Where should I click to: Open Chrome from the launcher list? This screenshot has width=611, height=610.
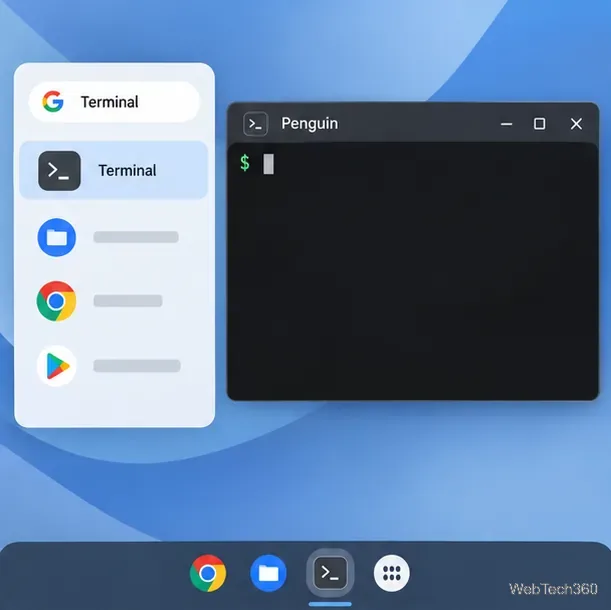click(x=57, y=301)
